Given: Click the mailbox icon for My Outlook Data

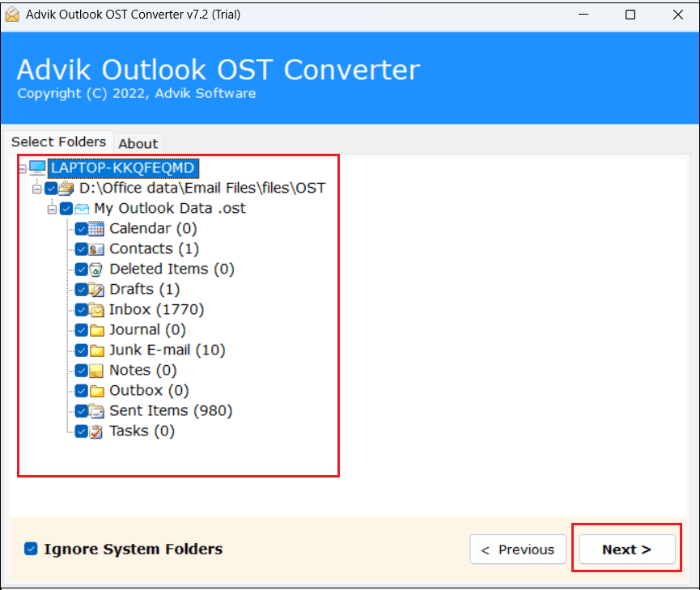Looking at the screenshot, I should coord(82,209).
